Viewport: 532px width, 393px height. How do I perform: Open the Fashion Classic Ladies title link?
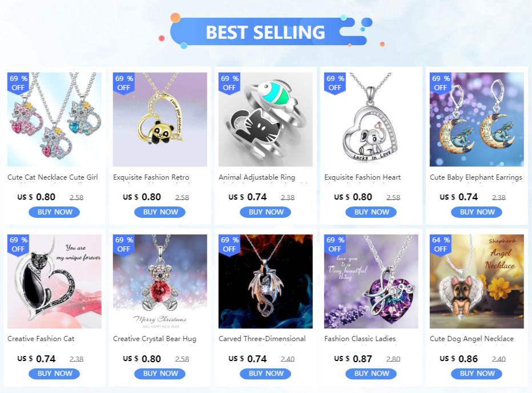coord(360,339)
